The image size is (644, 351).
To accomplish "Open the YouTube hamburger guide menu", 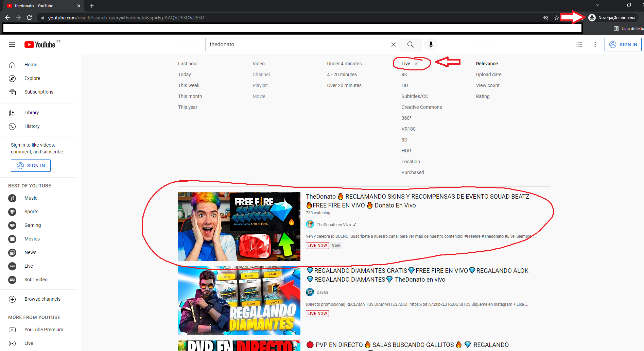I will pyautogui.click(x=12, y=45).
